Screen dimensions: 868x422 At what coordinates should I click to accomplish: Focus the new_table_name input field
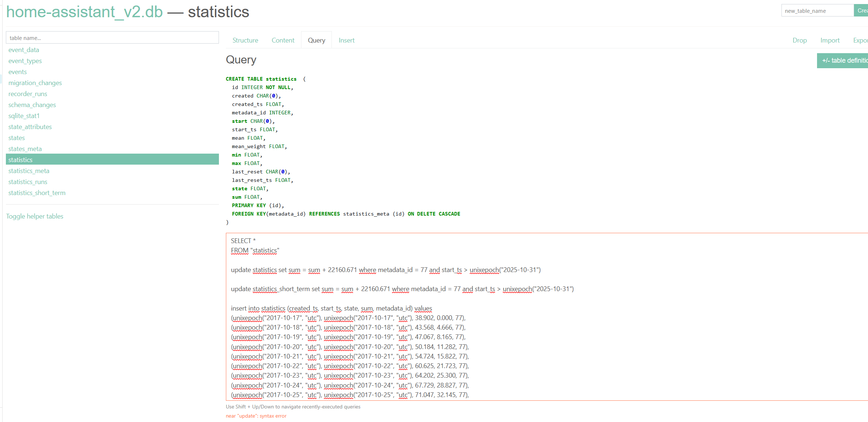(817, 11)
